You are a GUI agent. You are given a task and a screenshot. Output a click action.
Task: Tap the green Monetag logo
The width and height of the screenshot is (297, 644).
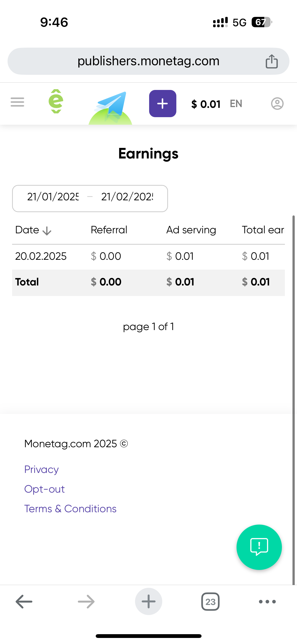click(56, 102)
